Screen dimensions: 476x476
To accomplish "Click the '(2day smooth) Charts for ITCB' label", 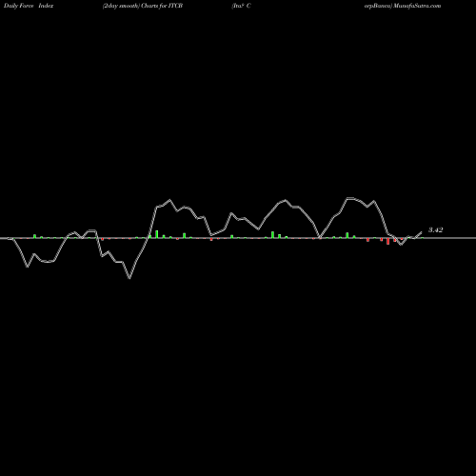I will click(x=143, y=6).
